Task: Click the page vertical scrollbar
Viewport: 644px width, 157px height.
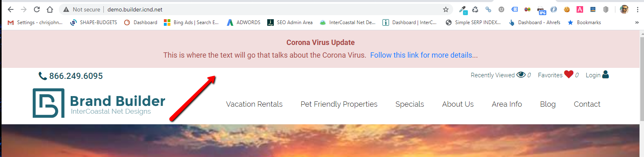Action: click(x=642, y=94)
